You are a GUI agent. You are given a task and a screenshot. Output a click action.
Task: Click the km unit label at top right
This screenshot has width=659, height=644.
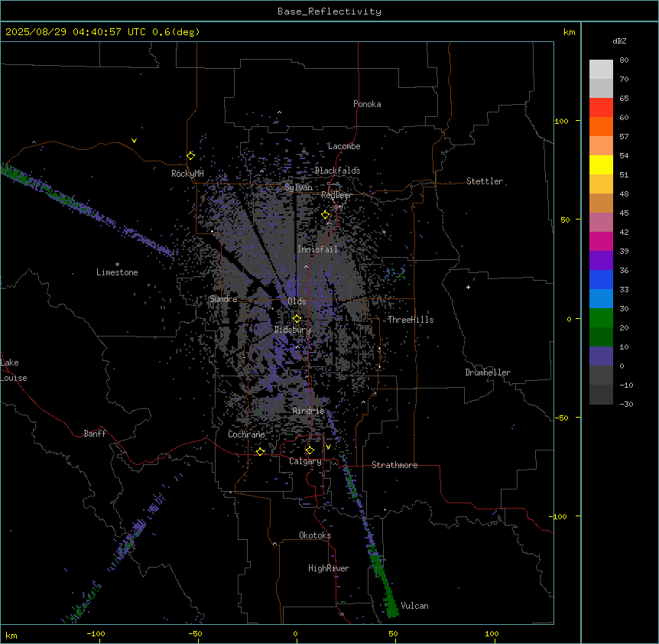pos(570,32)
